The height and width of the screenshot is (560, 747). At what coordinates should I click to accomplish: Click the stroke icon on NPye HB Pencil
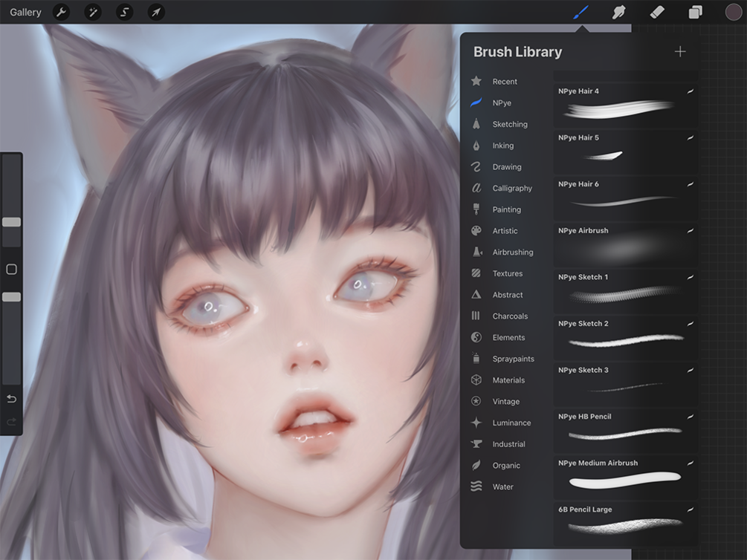pos(690,417)
